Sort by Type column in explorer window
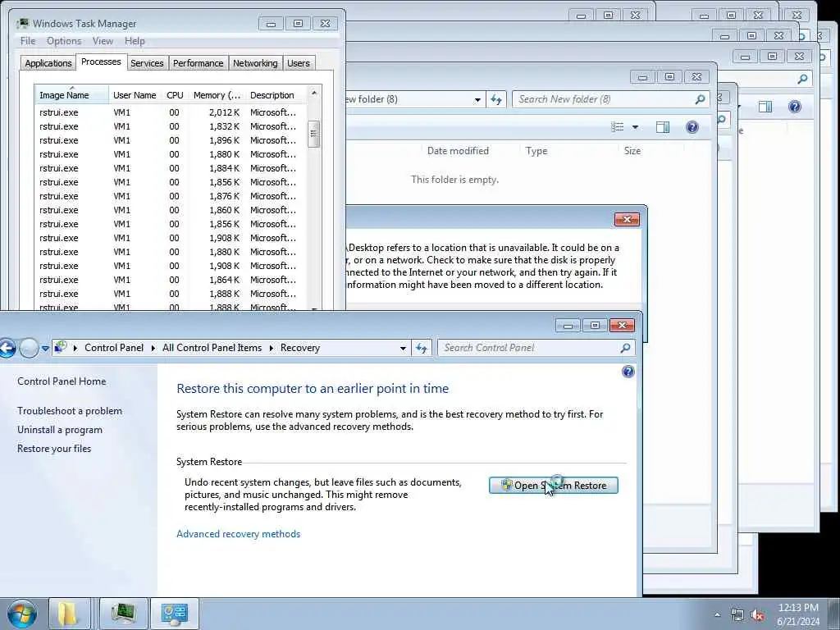840x630 pixels. pos(536,151)
